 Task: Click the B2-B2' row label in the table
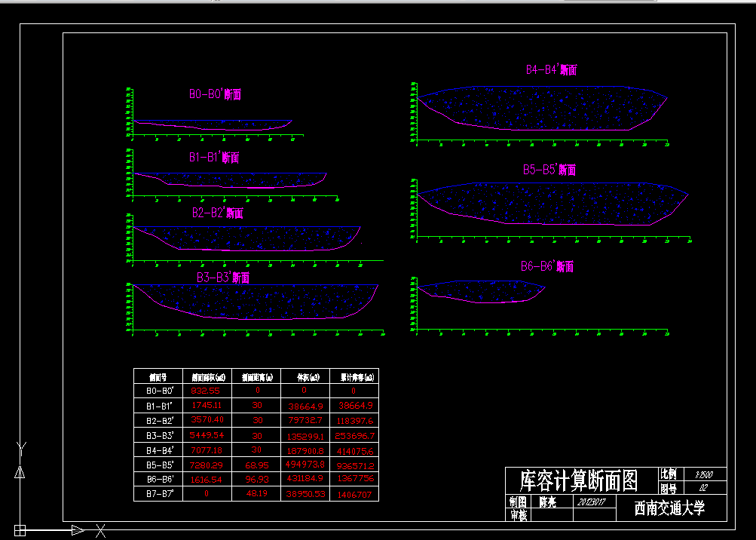tap(160, 420)
